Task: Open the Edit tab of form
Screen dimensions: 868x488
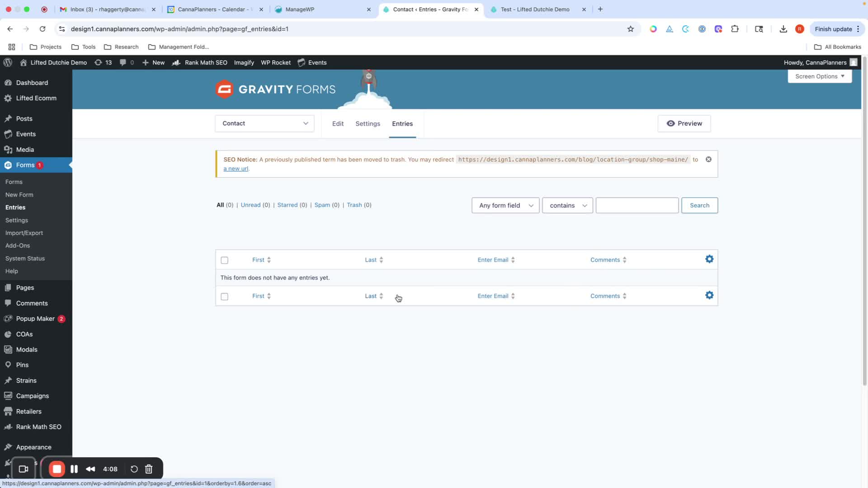Action: (338, 124)
